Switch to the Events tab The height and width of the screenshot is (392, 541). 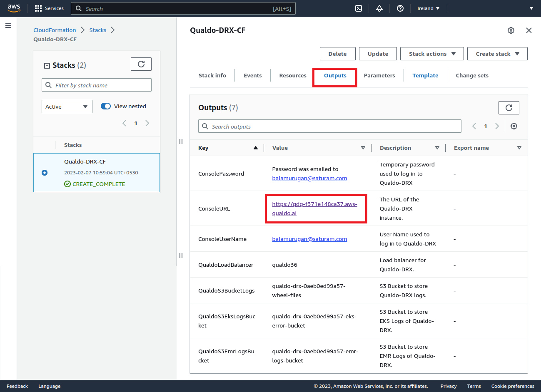pyautogui.click(x=253, y=75)
